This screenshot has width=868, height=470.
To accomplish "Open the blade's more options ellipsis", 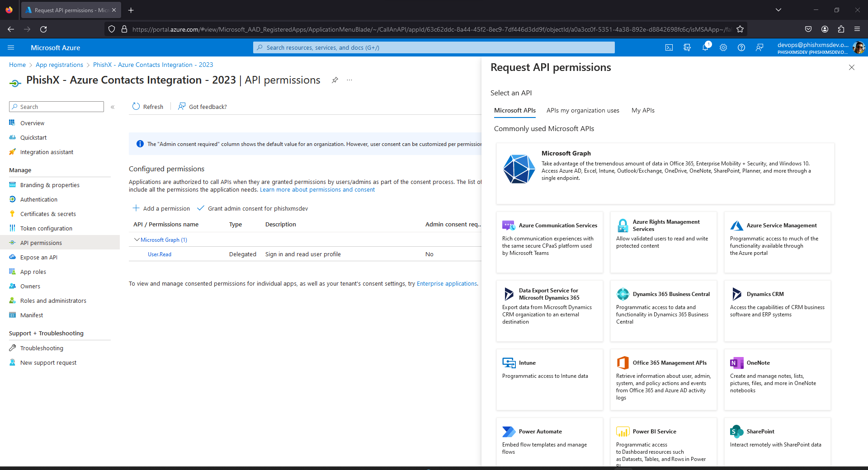I will pos(349,80).
